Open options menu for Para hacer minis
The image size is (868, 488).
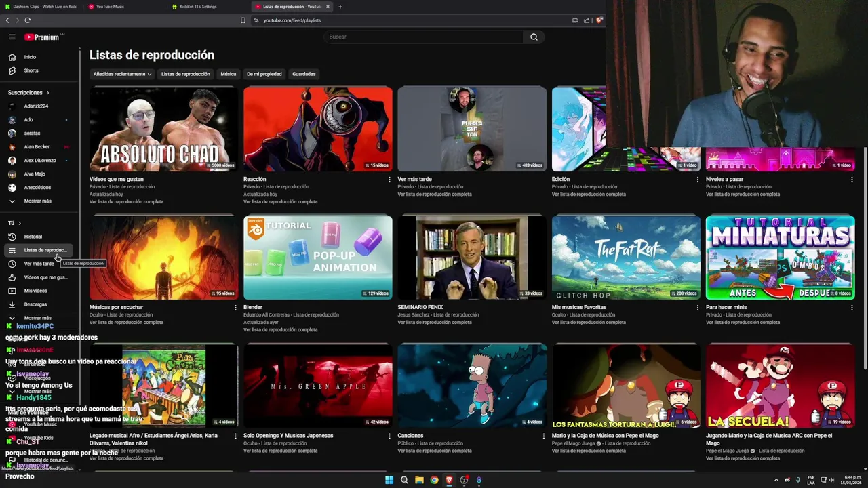point(852,308)
